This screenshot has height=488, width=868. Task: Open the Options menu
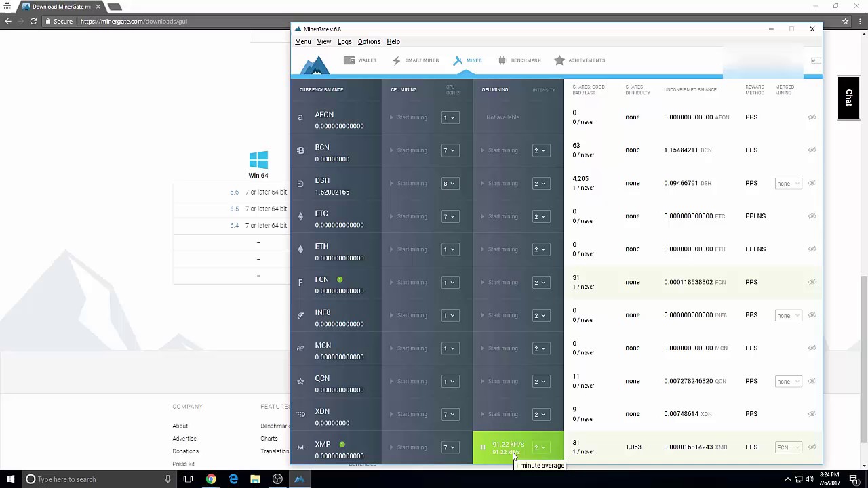pos(369,41)
